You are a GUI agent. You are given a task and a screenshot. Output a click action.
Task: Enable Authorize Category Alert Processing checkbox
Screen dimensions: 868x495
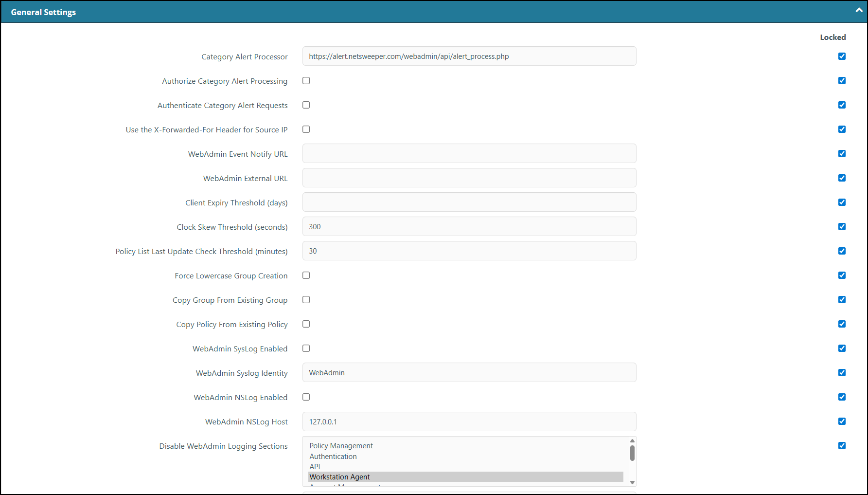(306, 81)
